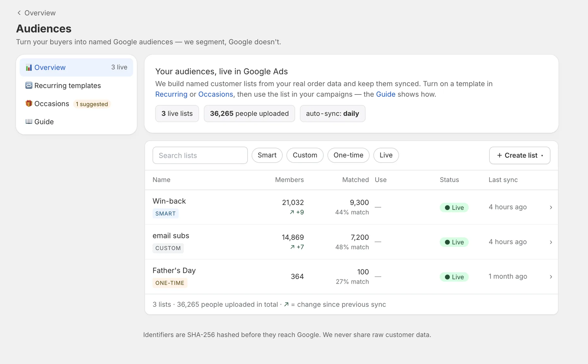Click the Use column header

pos(381,180)
